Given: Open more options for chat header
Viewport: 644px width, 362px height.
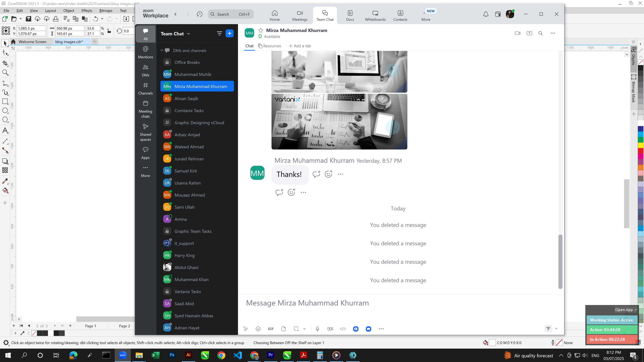Looking at the screenshot, I should [553, 33].
